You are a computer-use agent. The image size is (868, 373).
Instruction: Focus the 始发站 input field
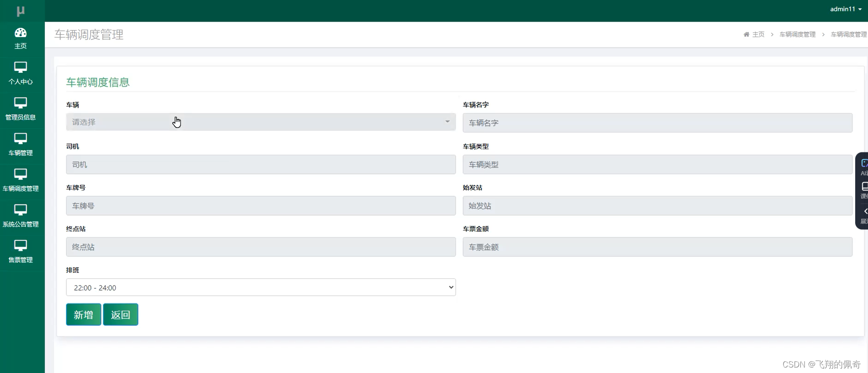pos(657,205)
